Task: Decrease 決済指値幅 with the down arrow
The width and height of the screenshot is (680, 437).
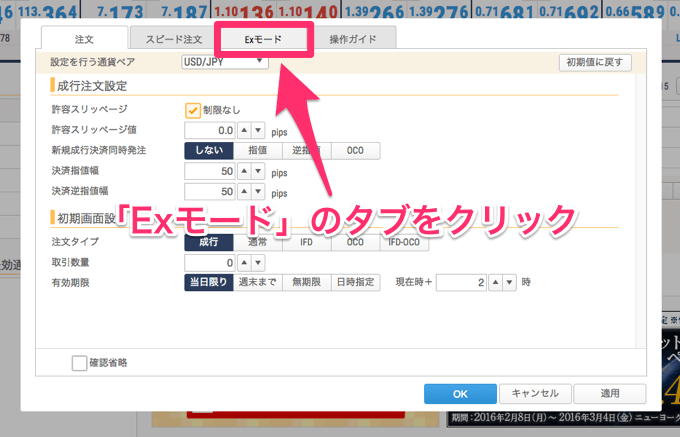Action: [258, 171]
